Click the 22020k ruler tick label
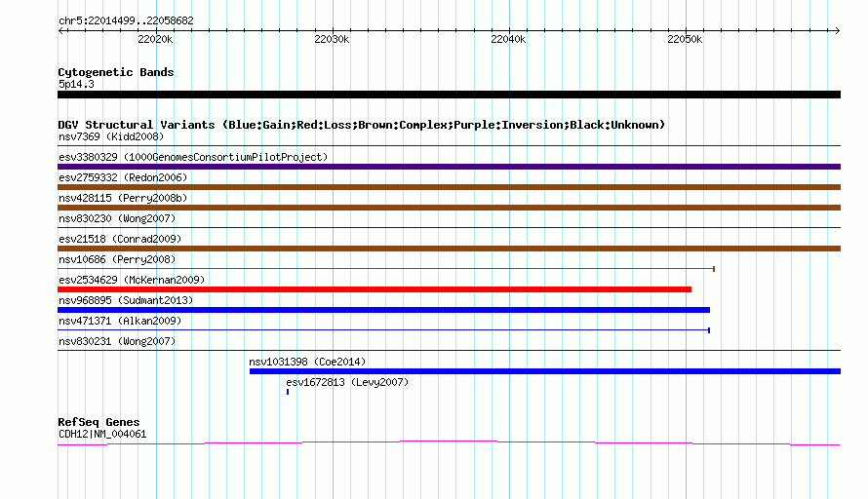 click(155, 39)
